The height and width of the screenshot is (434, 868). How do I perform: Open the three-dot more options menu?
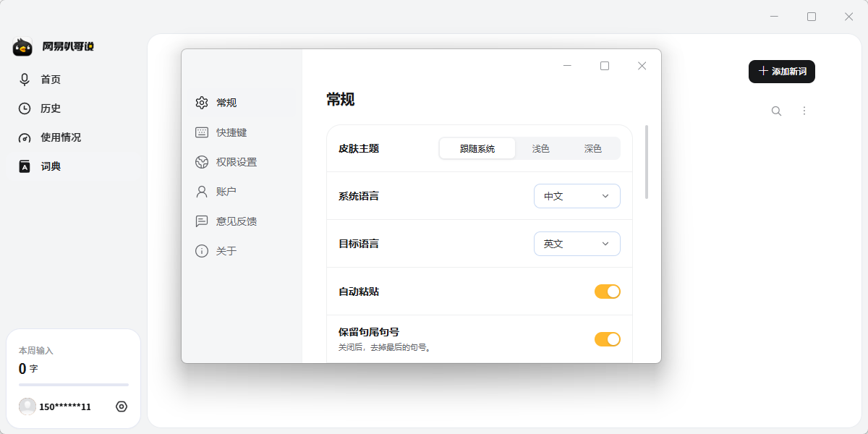click(804, 111)
